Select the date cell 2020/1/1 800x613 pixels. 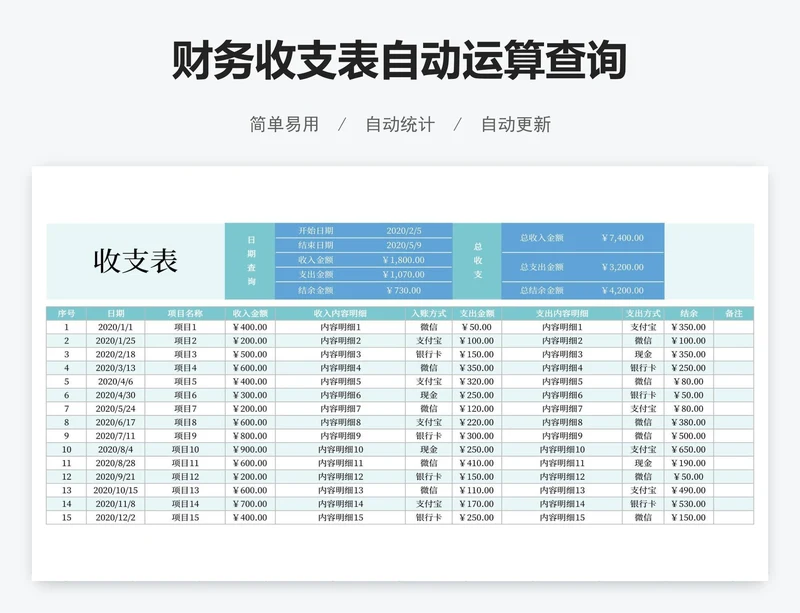click(116, 327)
